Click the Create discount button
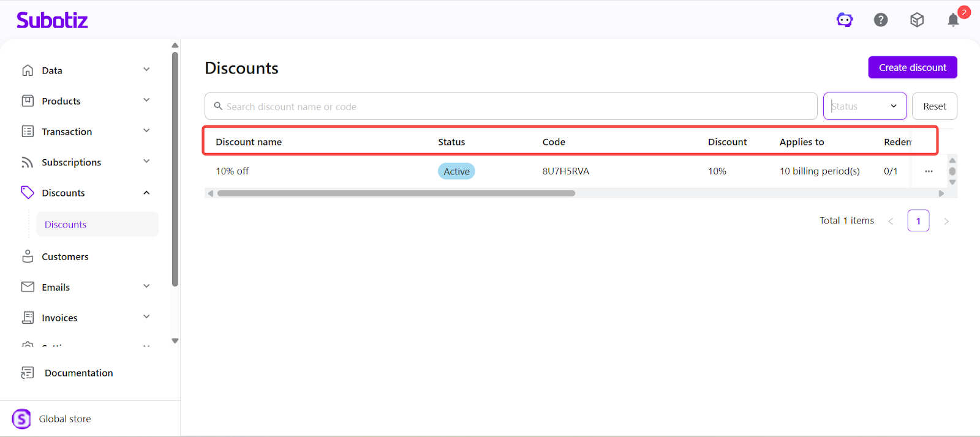The image size is (980, 437). point(912,67)
